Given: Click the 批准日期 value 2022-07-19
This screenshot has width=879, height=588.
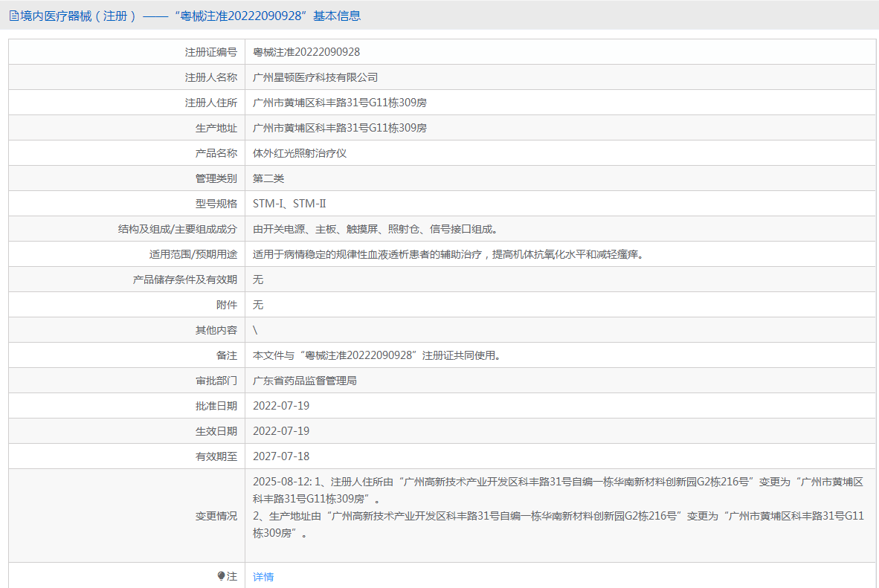Looking at the screenshot, I should click(x=281, y=406).
